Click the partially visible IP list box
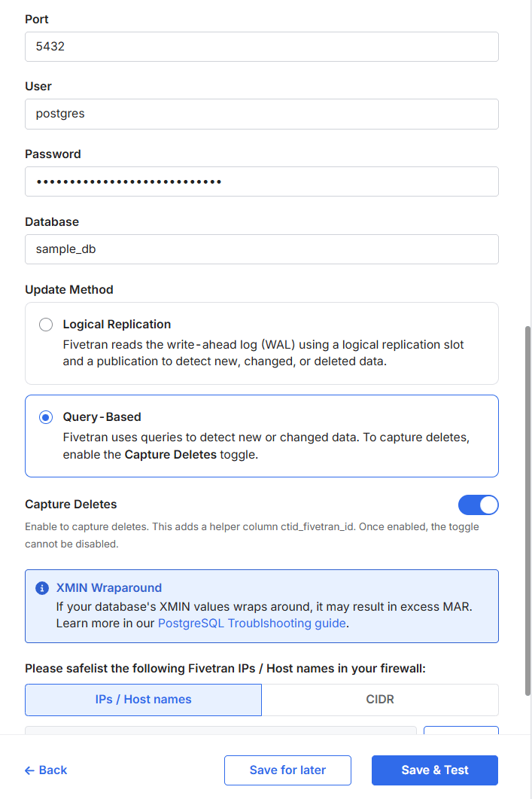Viewport: 532px width, 799px height. tap(220, 730)
